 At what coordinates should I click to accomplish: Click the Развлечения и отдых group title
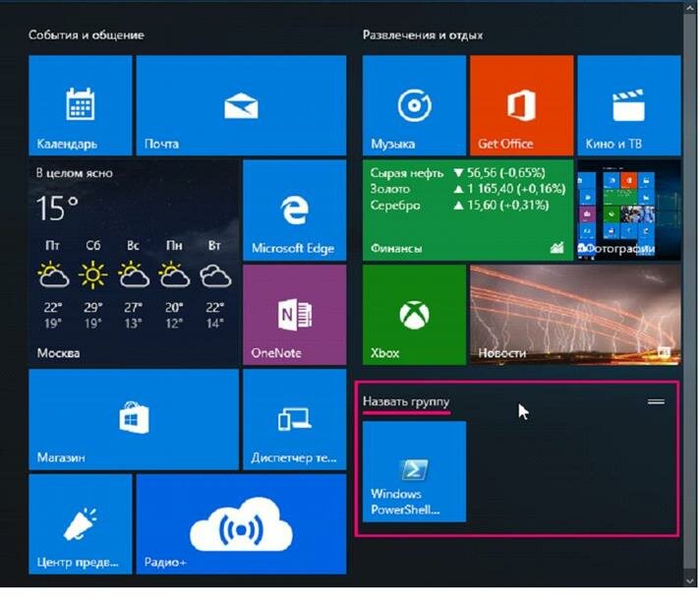click(x=423, y=34)
